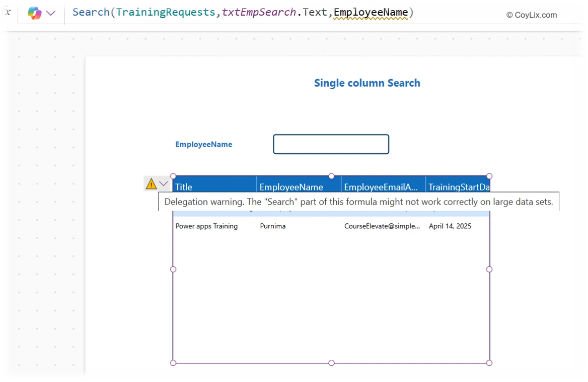Select the Title column header
588x382 pixels.
[x=183, y=187]
